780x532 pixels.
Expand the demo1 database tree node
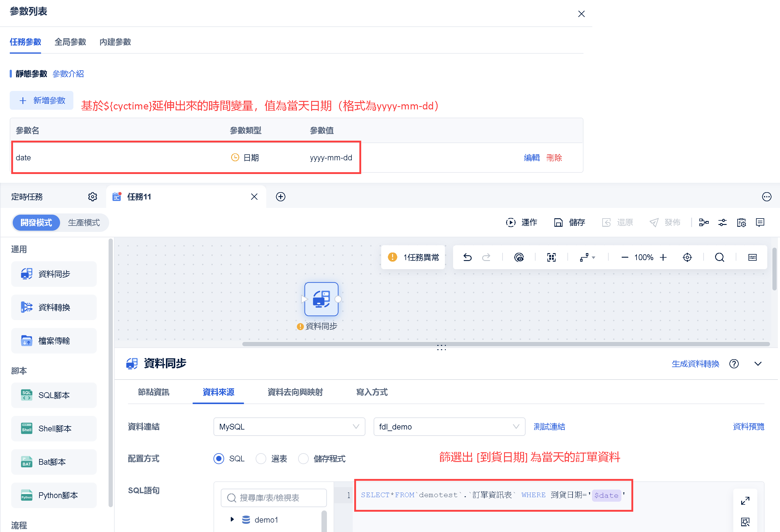[x=232, y=519]
